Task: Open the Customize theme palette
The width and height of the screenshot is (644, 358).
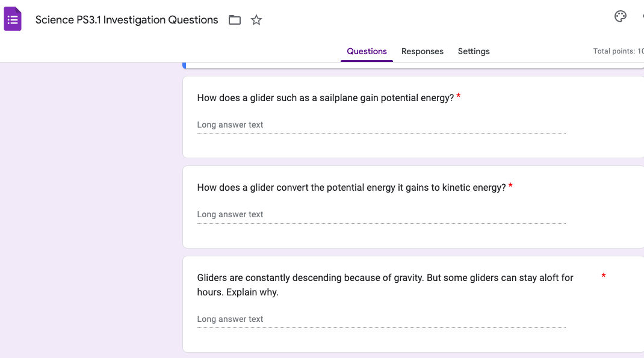Action: [x=621, y=16]
